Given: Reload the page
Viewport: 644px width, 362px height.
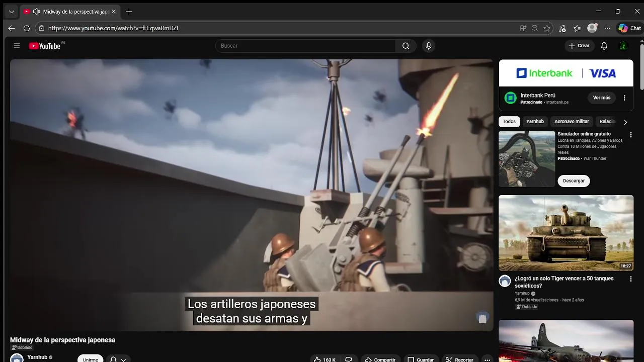Looking at the screenshot, I should pyautogui.click(x=27, y=28).
